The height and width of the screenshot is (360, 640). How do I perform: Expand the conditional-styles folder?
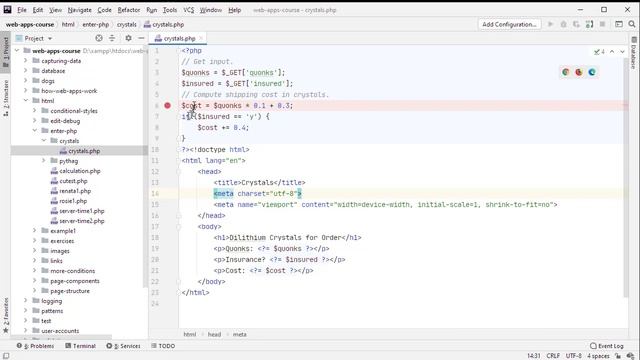point(34,111)
